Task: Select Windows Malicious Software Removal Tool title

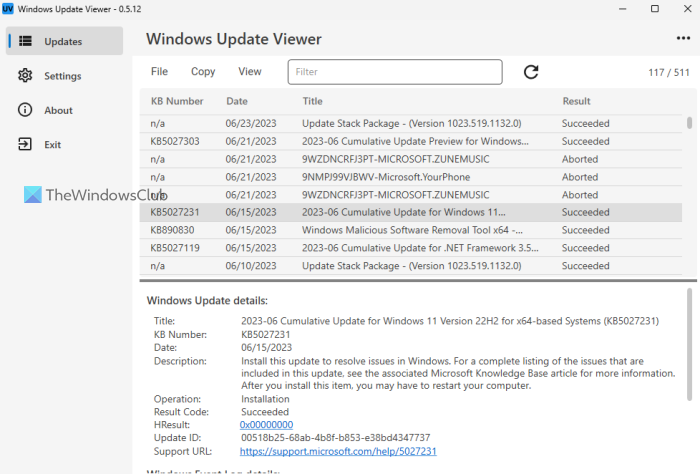Action: [412, 230]
